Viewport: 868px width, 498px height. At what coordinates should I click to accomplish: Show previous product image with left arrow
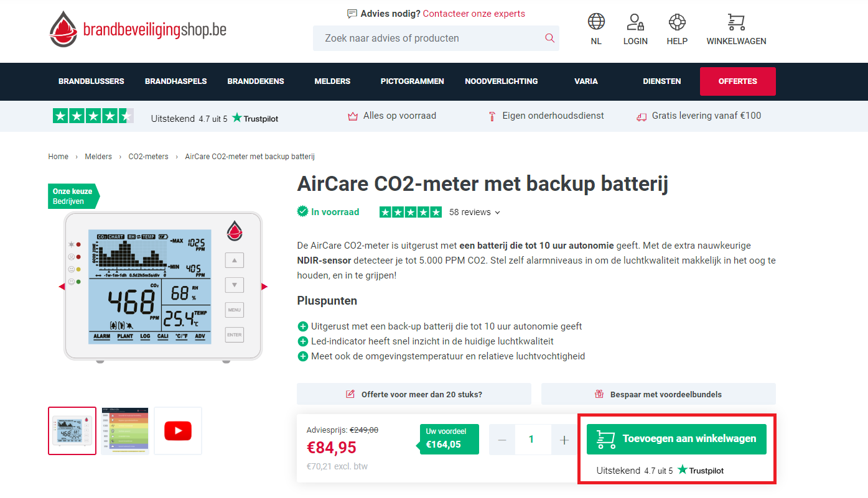(x=62, y=287)
